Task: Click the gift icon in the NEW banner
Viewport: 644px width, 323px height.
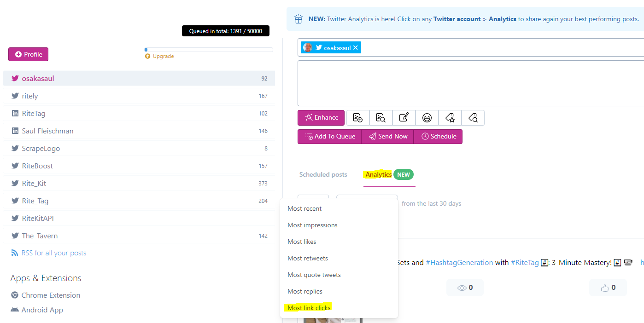Action: [299, 19]
